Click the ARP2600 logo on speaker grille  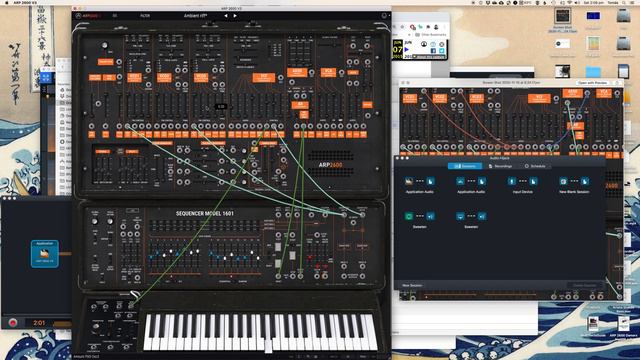[x=330, y=165]
